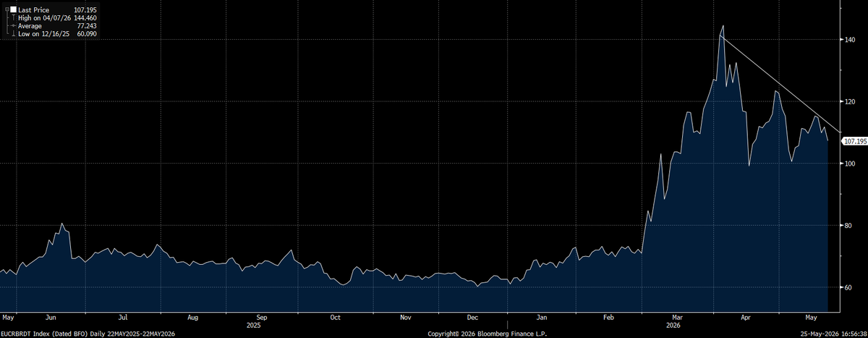Select the 'Average' legend label

[29, 25]
